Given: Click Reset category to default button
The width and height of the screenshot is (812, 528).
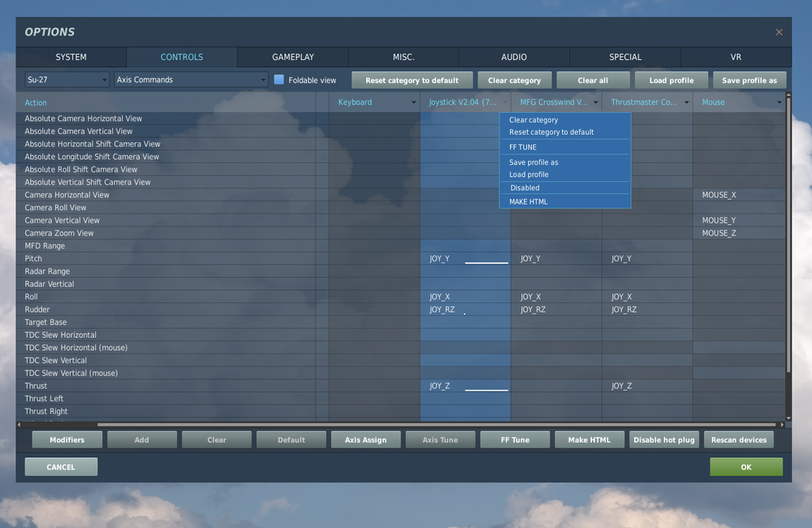Looking at the screenshot, I should 412,80.
